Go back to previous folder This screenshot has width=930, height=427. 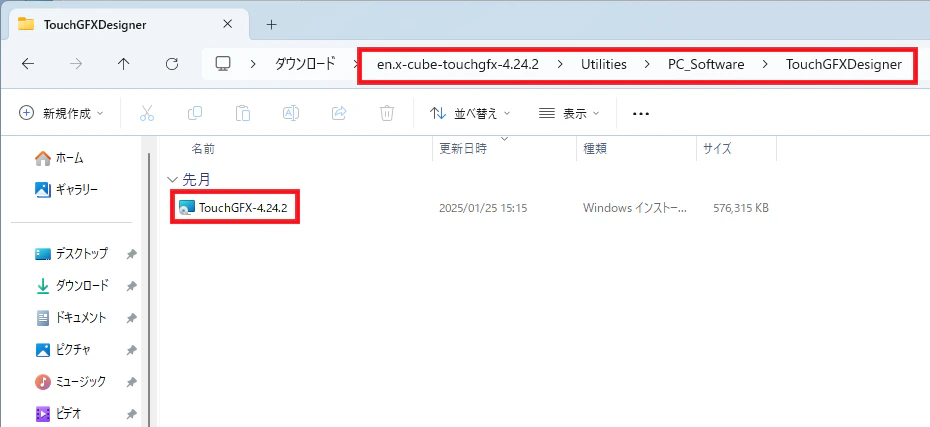[28, 64]
